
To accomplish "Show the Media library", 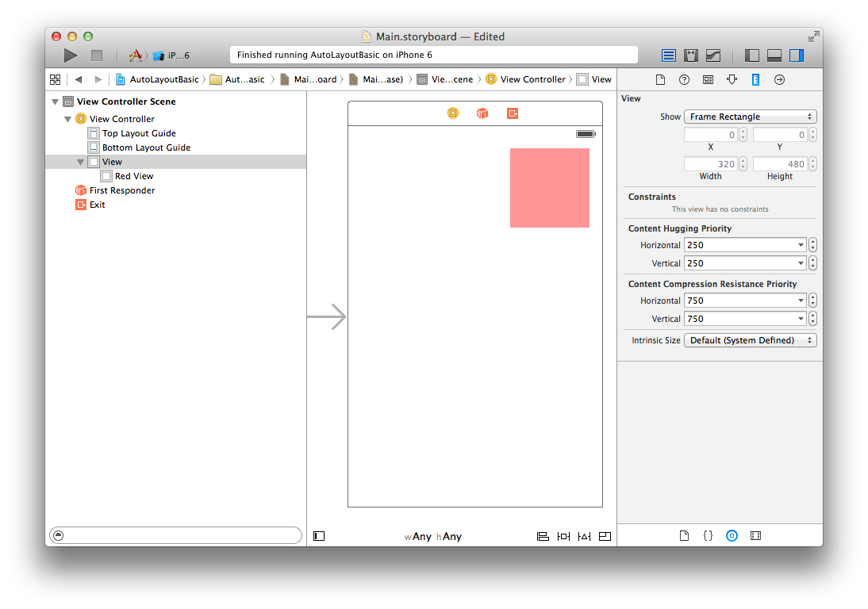I will tap(755, 535).
